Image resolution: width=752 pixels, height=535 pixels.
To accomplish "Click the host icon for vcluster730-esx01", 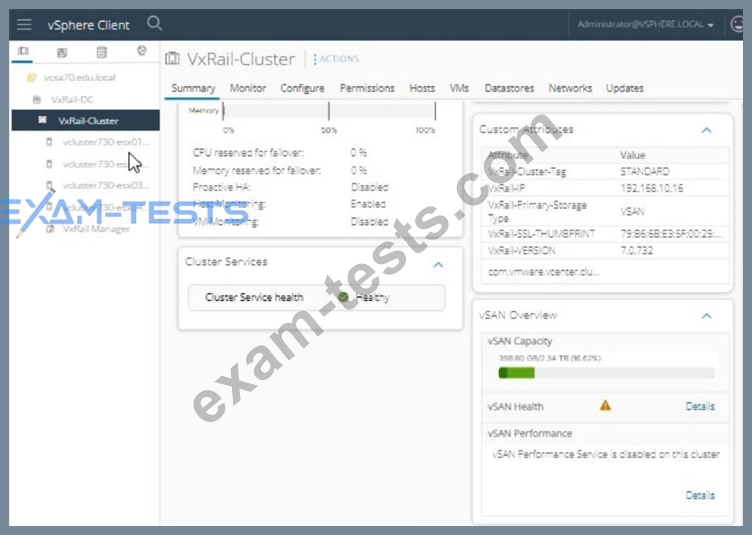I will point(49,142).
